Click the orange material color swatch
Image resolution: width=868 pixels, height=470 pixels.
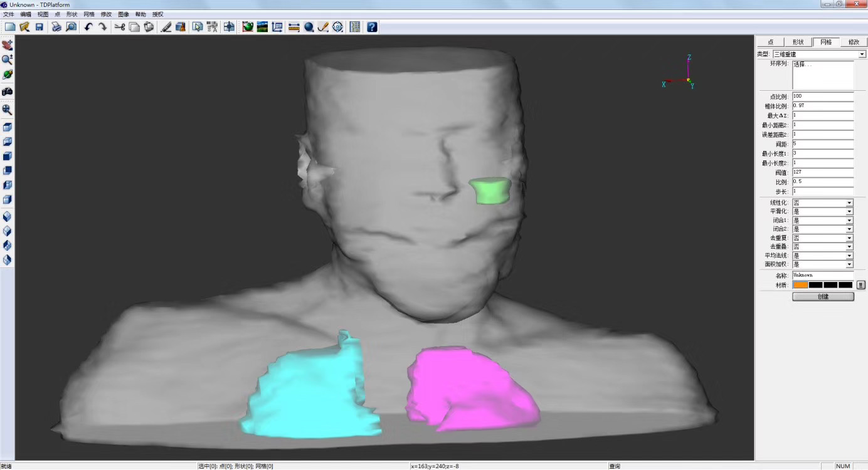pyautogui.click(x=800, y=285)
